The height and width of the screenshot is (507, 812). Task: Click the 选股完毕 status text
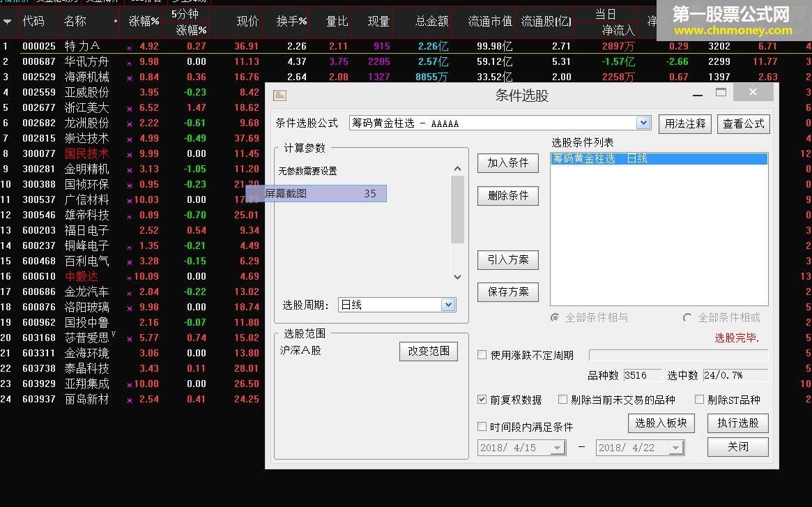737,338
